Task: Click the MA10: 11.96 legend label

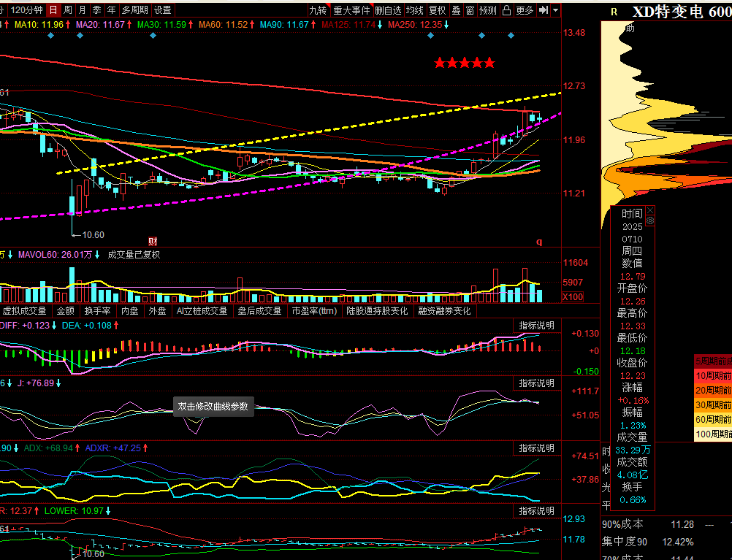Action: pos(39,24)
